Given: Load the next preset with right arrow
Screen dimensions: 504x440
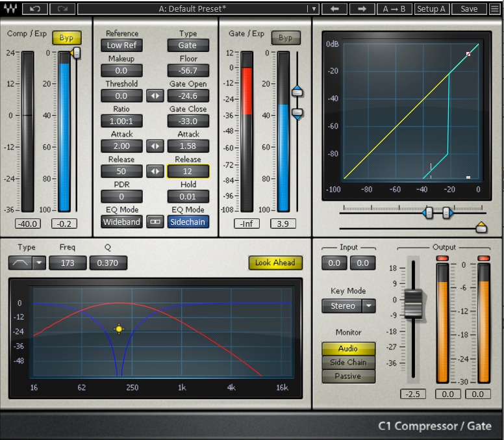Looking at the screenshot, I should [x=362, y=9].
